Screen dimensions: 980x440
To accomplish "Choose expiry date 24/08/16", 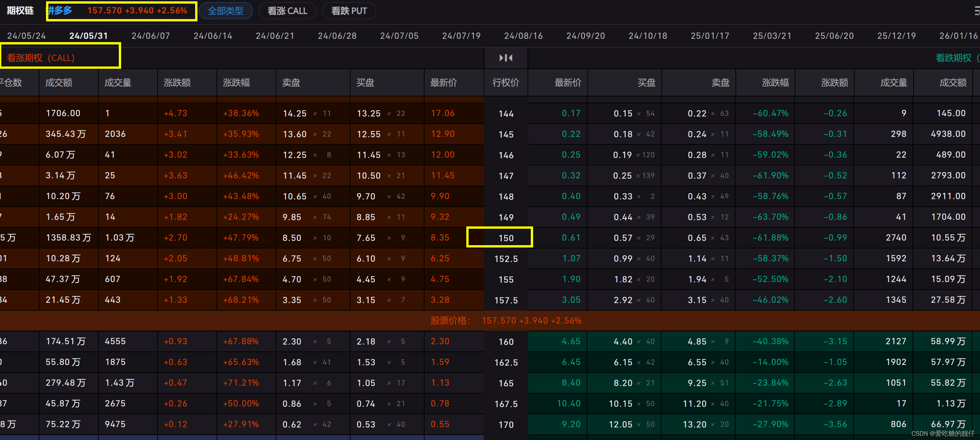I will point(524,36).
